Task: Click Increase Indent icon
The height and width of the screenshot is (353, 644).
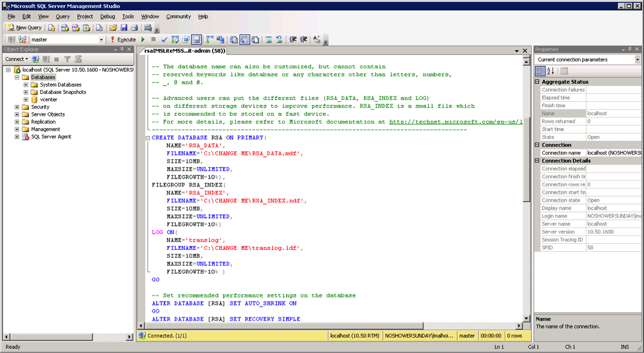Action: click(x=304, y=40)
